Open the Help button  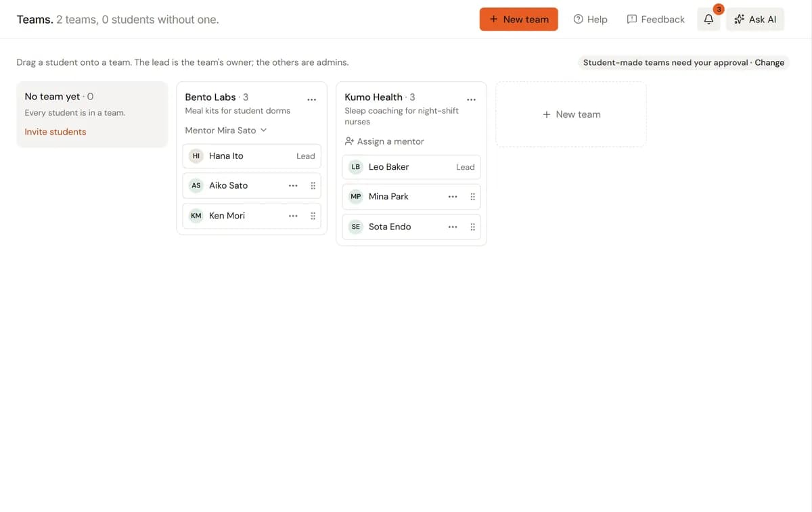click(590, 20)
